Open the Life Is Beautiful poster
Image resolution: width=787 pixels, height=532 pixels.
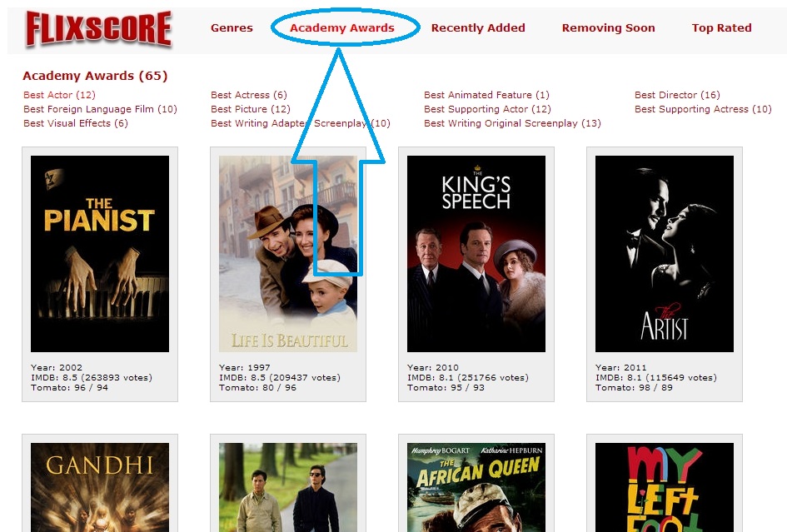click(x=288, y=253)
